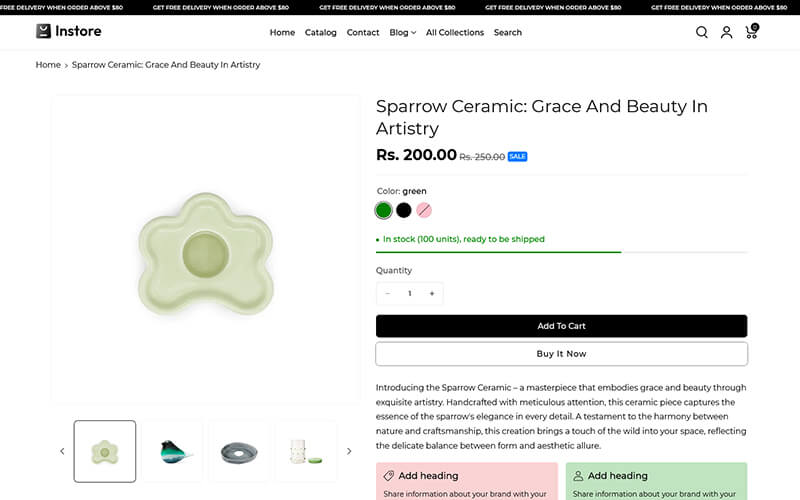This screenshot has height=500, width=800.
Task: Click the Buy It Now button
Action: pos(561,354)
